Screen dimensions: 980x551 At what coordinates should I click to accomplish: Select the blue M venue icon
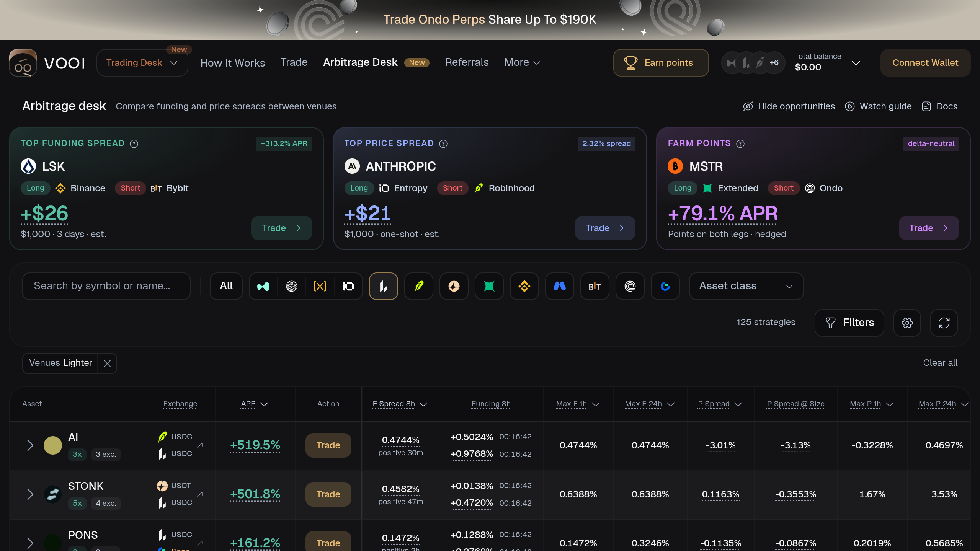[x=560, y=286]
